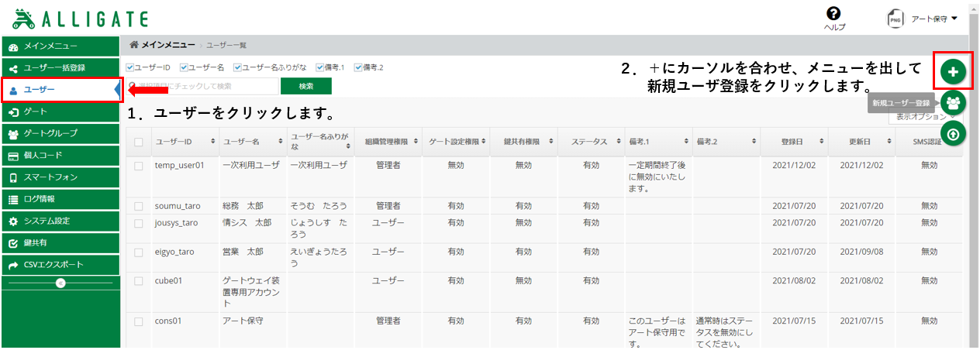
Task: Click the home icon in breadcrumb
Action: point(134,45)
